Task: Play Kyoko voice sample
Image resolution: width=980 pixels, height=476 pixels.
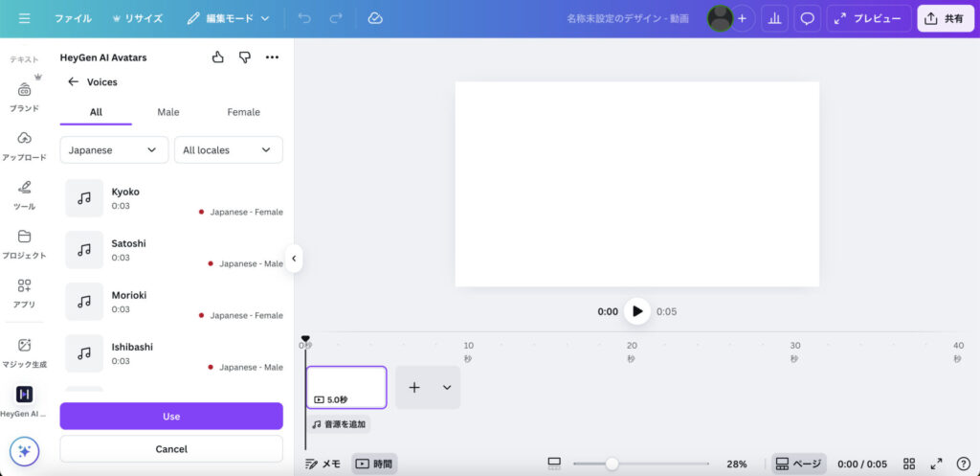Action: point(84,198)
